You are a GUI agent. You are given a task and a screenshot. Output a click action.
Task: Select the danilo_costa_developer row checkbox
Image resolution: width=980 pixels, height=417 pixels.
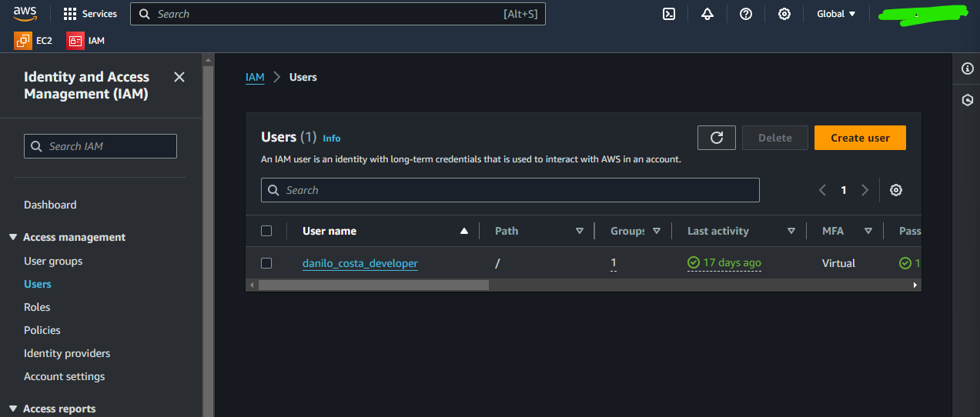266,263
